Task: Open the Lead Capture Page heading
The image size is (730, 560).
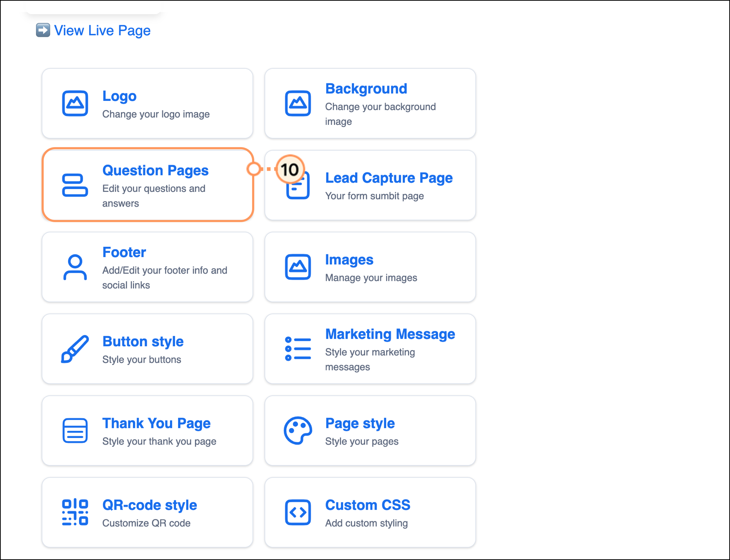Action: (389, 178)
